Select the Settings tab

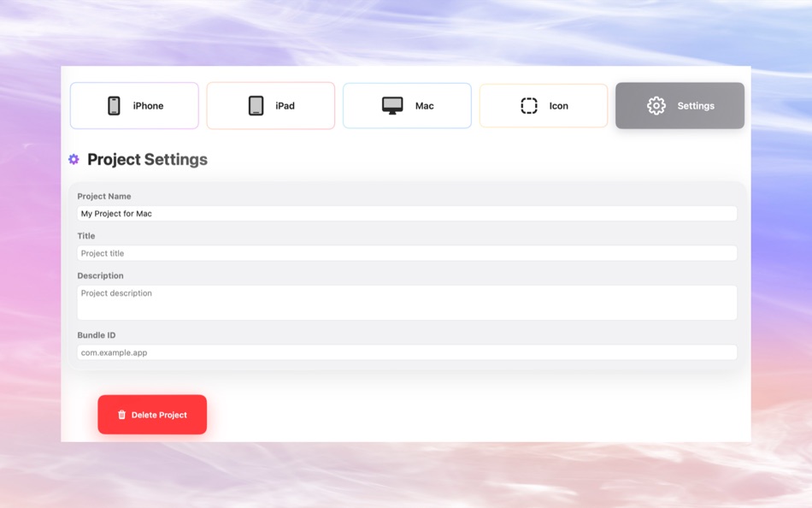tap(680, 105)
